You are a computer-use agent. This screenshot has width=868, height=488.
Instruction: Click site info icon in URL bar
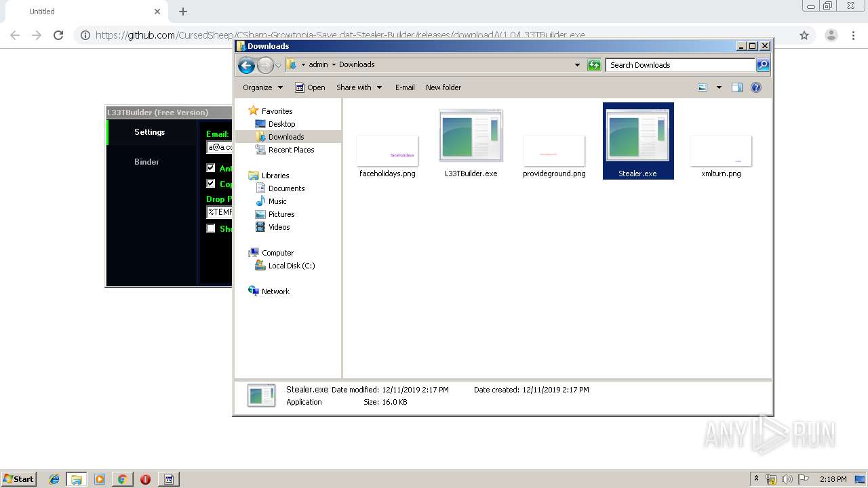click(85, 35)
